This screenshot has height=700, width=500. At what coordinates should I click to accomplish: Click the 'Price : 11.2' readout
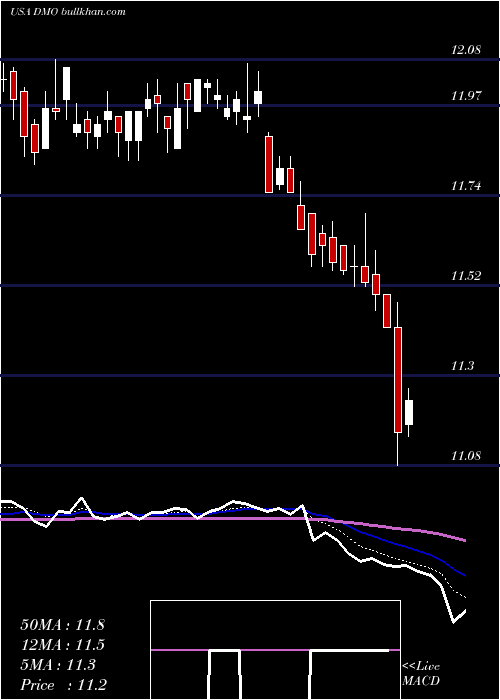pyautogui.click(x=63, y=685)
